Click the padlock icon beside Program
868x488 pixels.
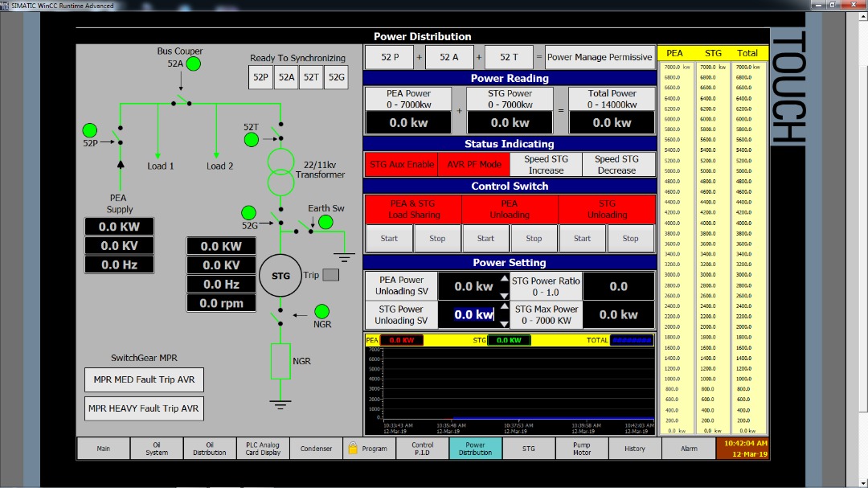click(352, 448)
